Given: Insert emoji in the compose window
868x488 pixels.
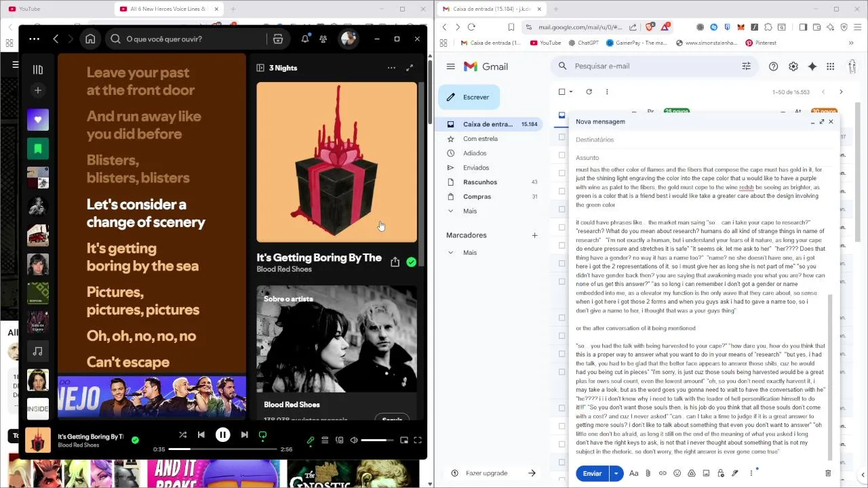Looking at the screenshot, I should coord(677,473).
